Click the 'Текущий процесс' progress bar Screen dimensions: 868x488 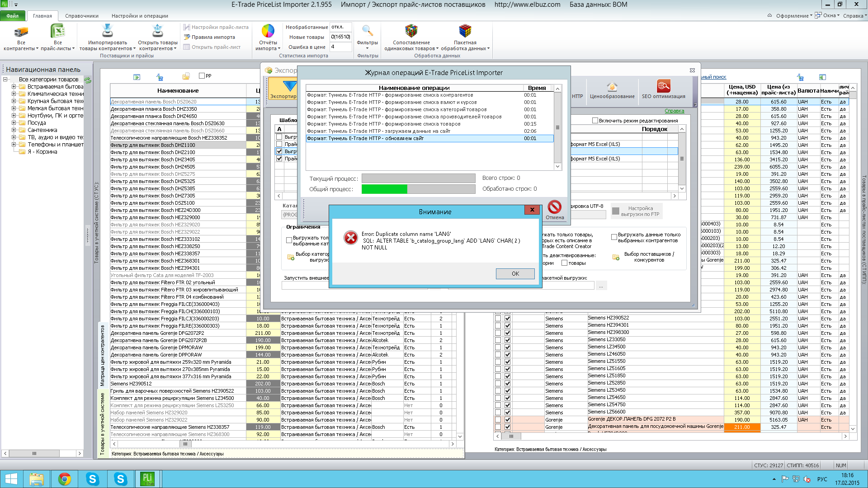pos(418,178)
